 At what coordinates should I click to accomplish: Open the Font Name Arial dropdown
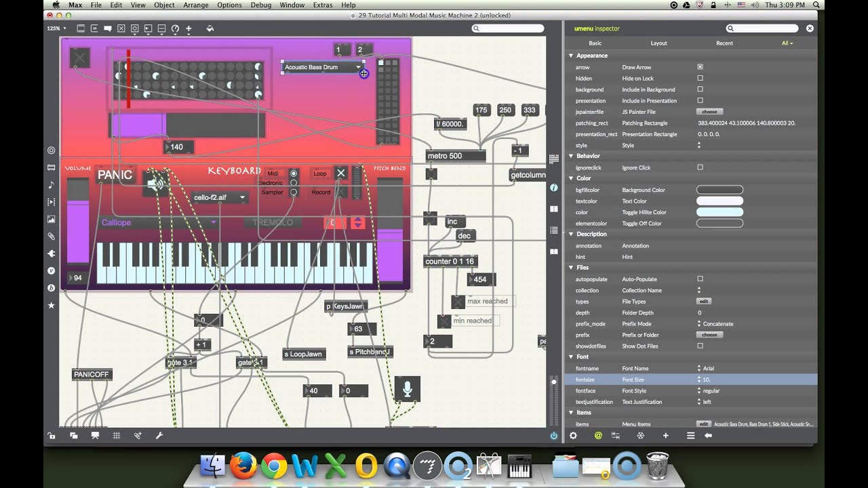(705, 368)
